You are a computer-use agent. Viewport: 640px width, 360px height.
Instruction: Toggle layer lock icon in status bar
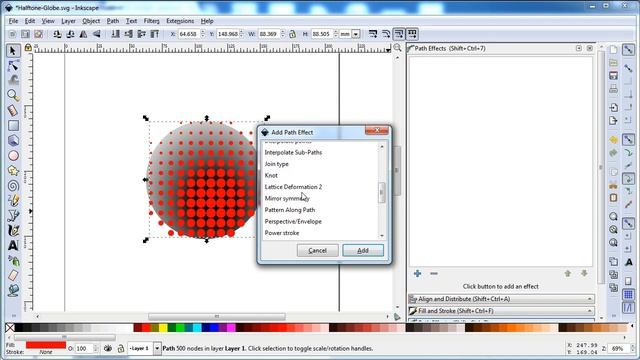(x=121, y=348)
